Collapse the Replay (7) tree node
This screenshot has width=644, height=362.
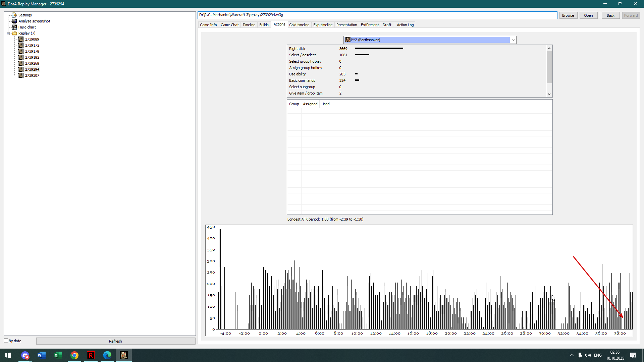click(8, 34)
